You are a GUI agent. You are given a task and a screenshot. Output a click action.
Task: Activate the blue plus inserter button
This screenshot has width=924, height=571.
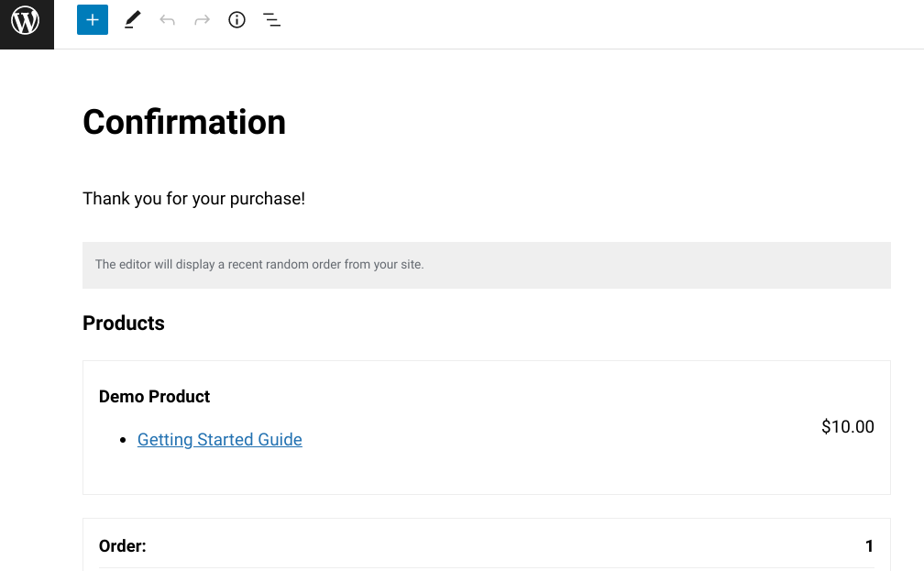click(x=92, y=19)
